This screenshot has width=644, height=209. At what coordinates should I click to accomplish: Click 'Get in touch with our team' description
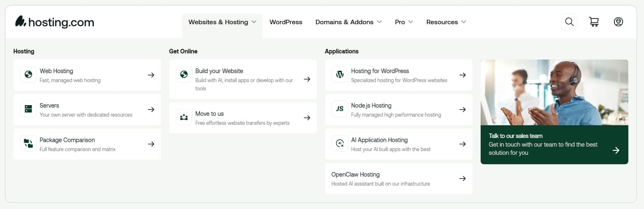[543, 149]
